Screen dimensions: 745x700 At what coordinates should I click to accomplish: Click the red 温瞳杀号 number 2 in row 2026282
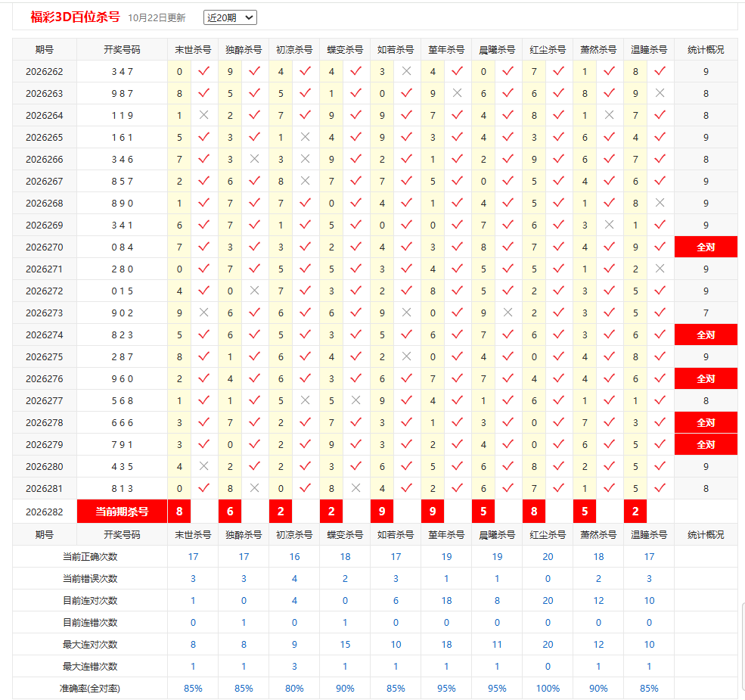pos(635,512)
